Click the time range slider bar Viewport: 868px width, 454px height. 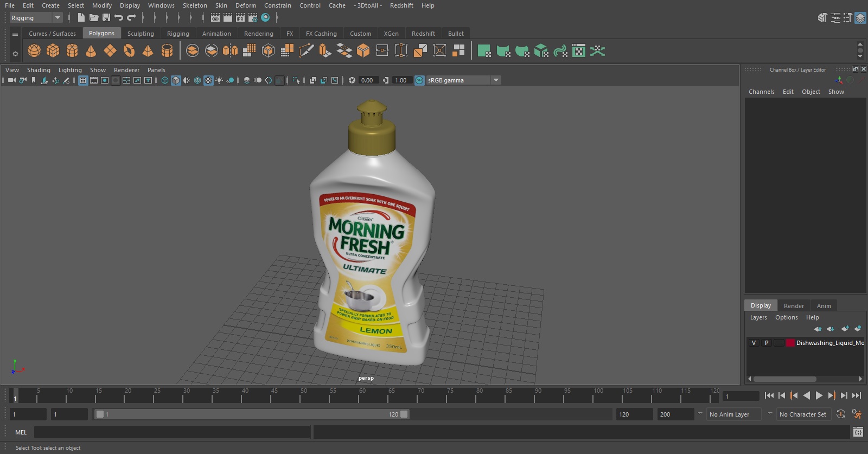252,414
